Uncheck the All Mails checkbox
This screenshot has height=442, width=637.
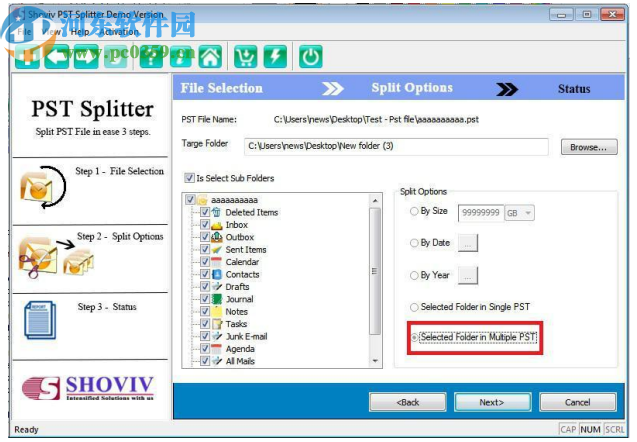[x=205, y=361]
